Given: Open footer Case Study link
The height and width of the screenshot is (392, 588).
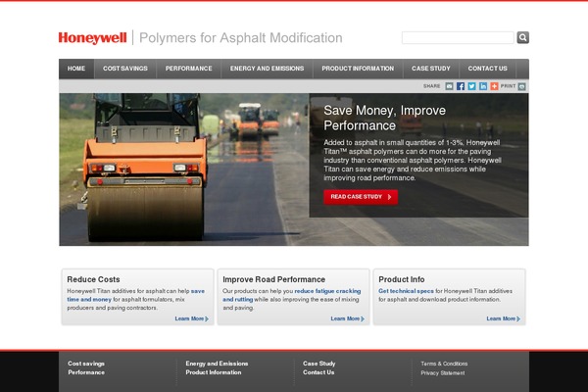Looking at the screenshot, I should (x=319, y=364).
